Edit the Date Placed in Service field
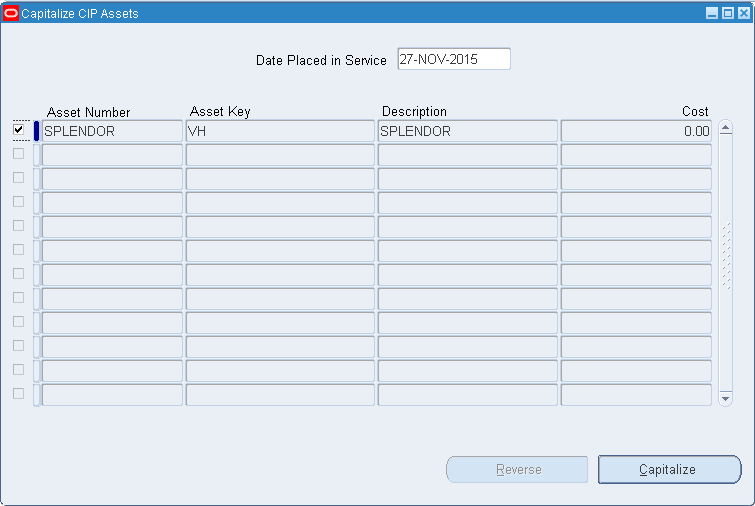Screen dimensions: 755x506 point(453,59)
